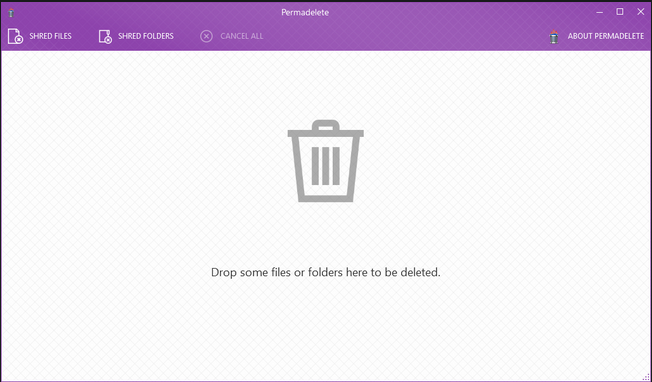652x382 pixels.
Task: Select the SHRED FILES label
Action: click(x=50, y=36)
